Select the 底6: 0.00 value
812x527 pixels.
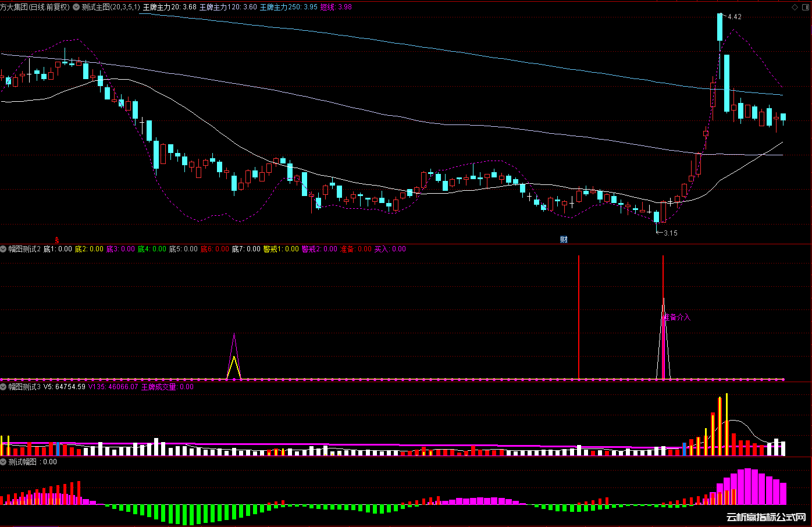click(215, 249)
